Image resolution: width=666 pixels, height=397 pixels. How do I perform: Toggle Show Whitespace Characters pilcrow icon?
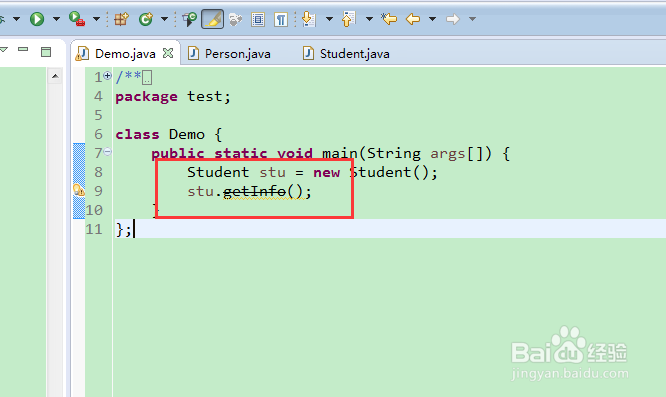[281, 19]
